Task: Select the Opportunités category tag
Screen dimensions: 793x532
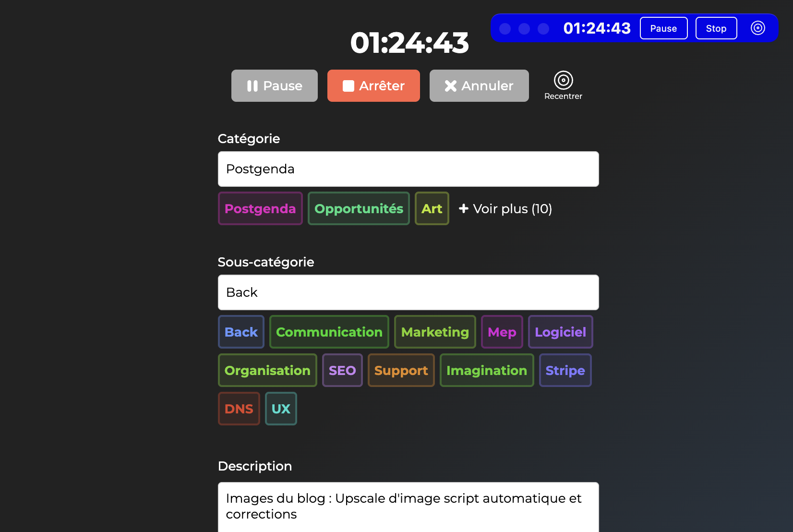Action: tap(359, 208)
